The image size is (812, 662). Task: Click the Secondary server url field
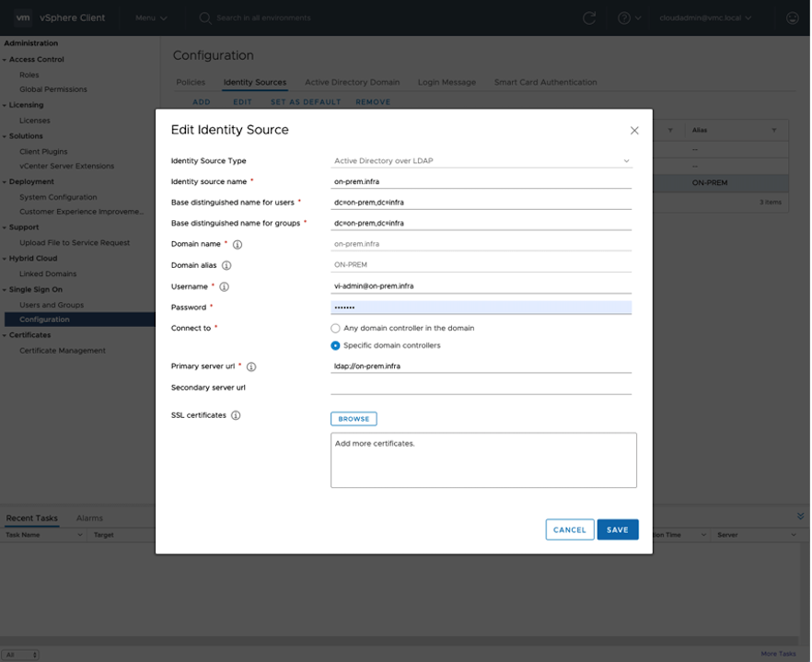click(481, 388)
